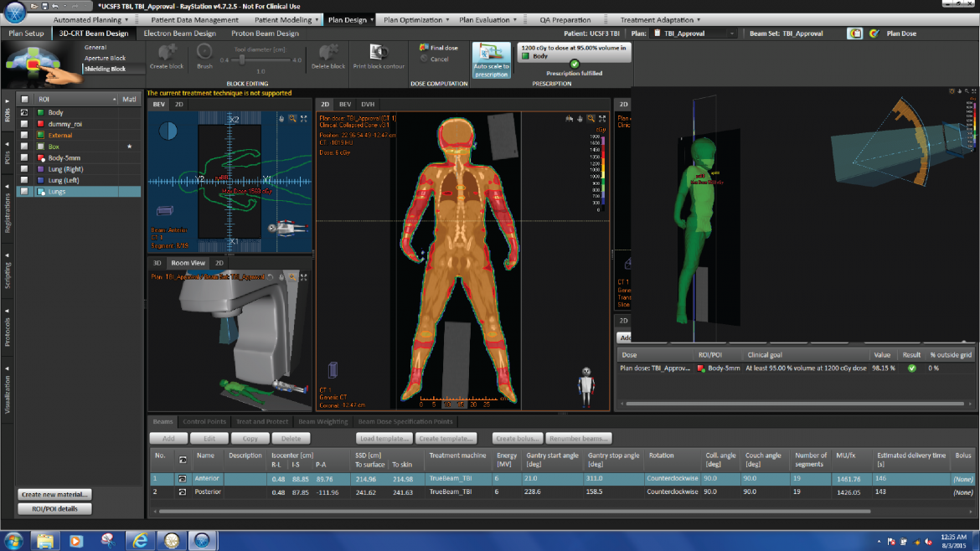Screen dimensions: 980x551
Task: Toggle checkbox for External ROI
Action: [x=24, y=135]
